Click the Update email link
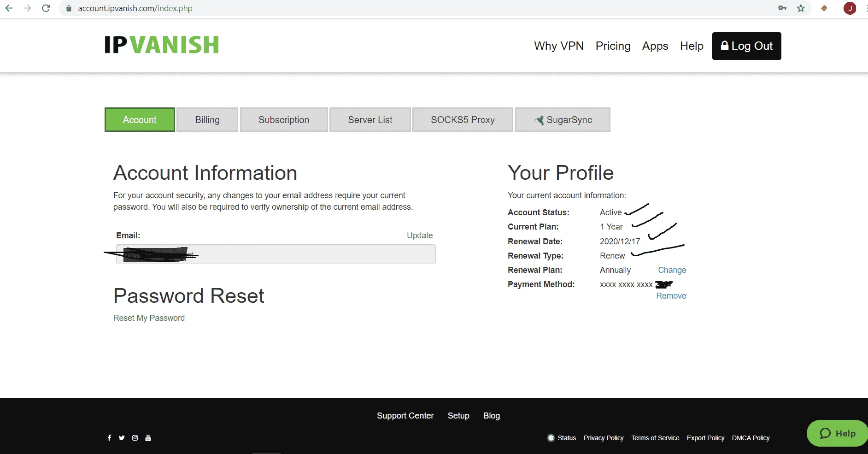 pos(420,236)
